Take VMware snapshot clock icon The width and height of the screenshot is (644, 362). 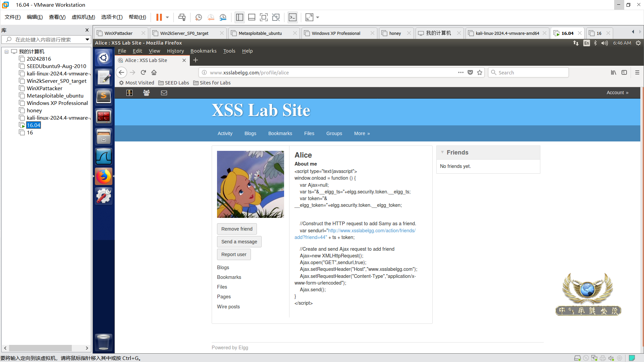pyautogui.click(x=198, y=17)
